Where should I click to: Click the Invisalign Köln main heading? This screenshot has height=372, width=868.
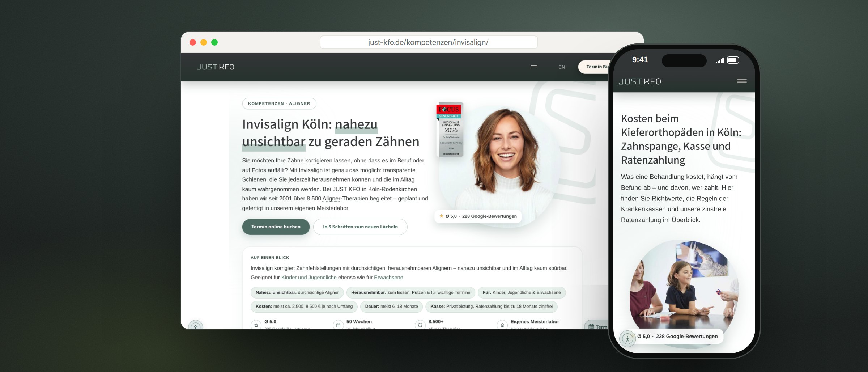click(x=331, y=133)
